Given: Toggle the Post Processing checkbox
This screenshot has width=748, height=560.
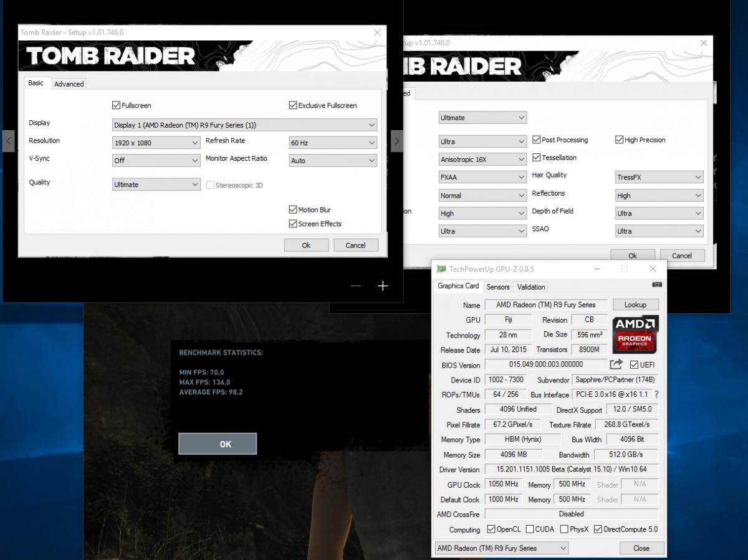Looking at the screenshot, I should [537, 140].
